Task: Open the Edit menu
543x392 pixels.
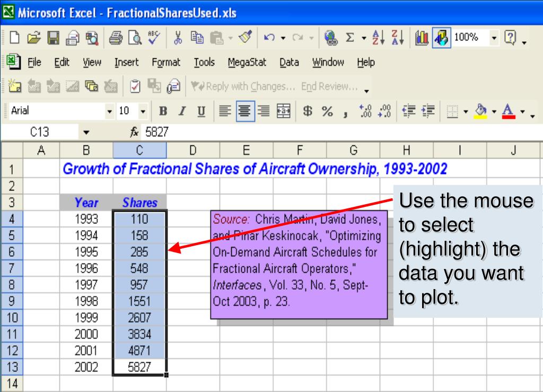Action: click(62, 63)
